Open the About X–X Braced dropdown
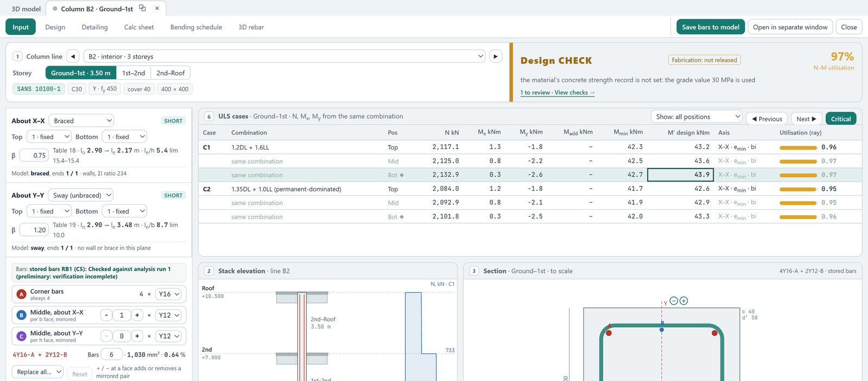This screenshot has width=868, height=381. pos(81,121)
